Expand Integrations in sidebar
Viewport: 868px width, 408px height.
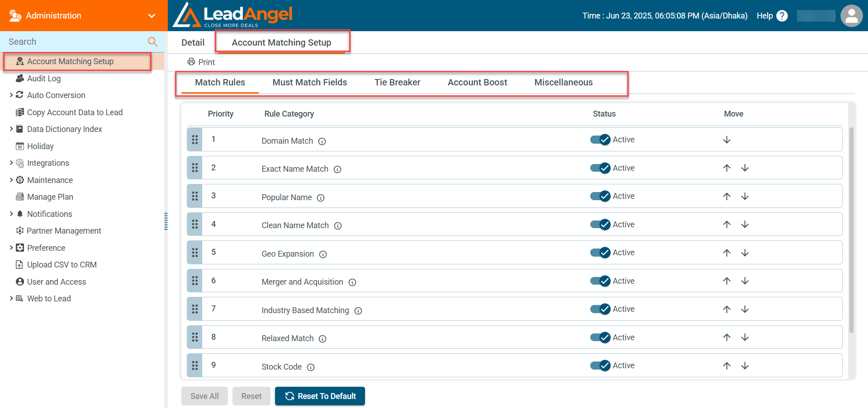pos(11,163)
